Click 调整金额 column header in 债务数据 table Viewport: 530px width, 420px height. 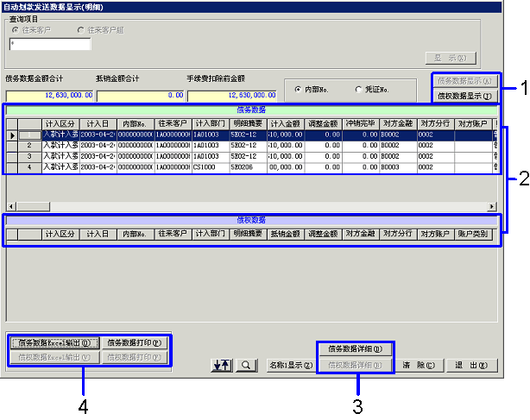[323, 124]
